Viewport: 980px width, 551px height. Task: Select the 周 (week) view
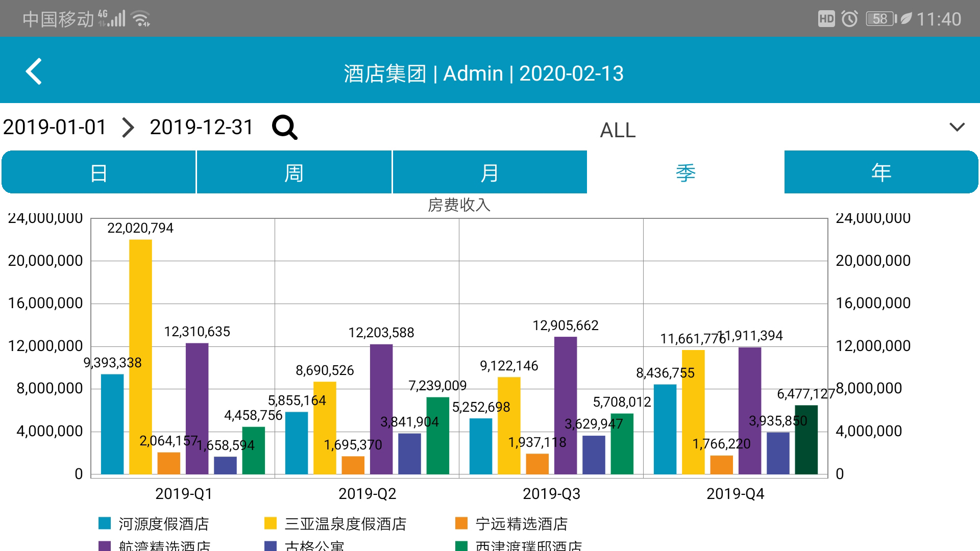[294, 172]
